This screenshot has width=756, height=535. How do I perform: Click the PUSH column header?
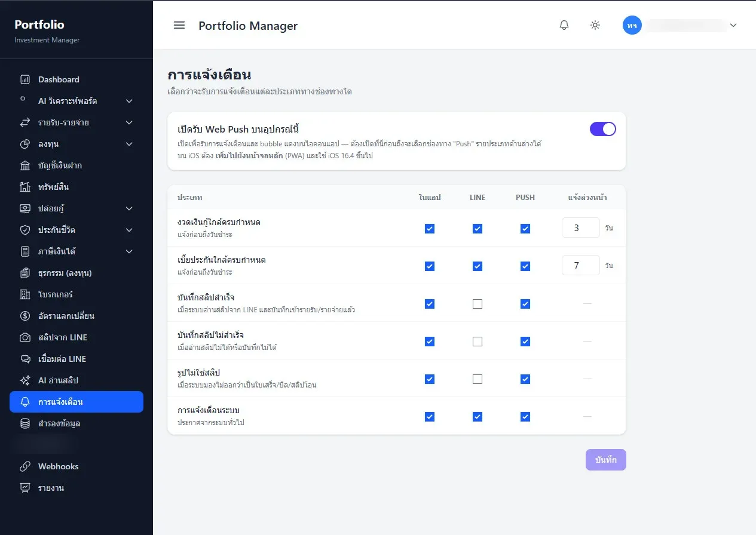click(x=525, y=197)
